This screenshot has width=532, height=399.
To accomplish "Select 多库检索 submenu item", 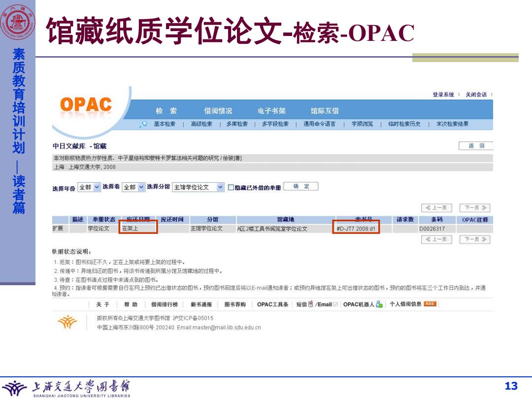I will 237,124.
